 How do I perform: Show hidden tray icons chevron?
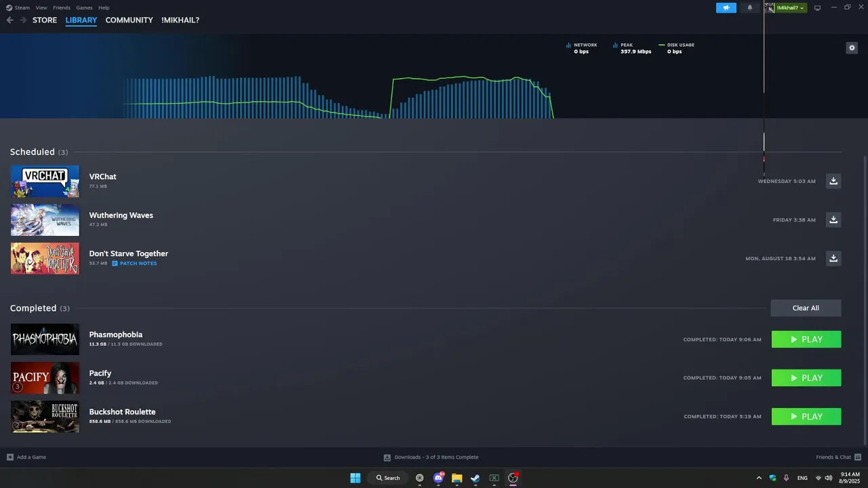pos(759,478)
